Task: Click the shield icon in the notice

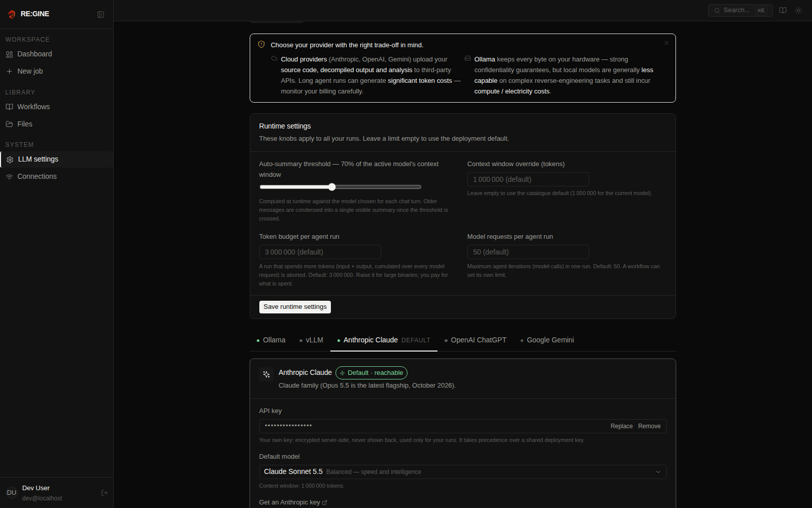Action: (261, 45)
